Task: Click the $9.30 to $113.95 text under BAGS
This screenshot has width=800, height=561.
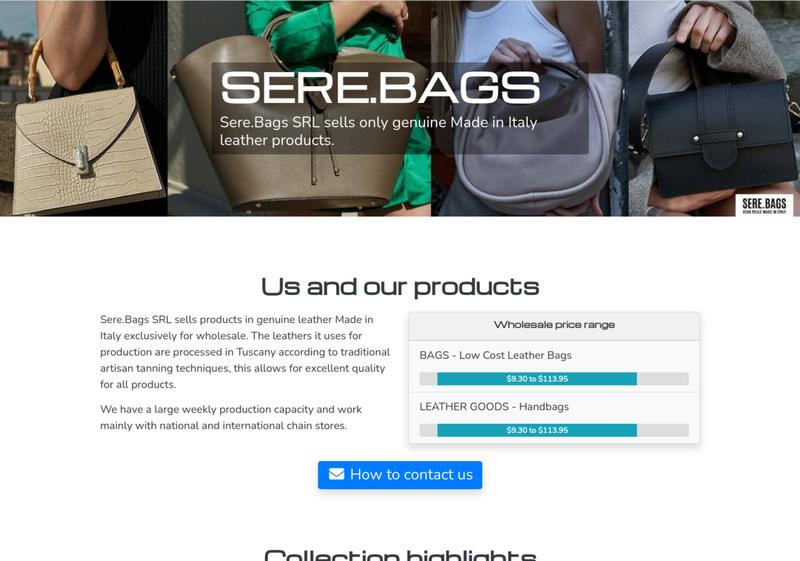Action: (537, 379)
